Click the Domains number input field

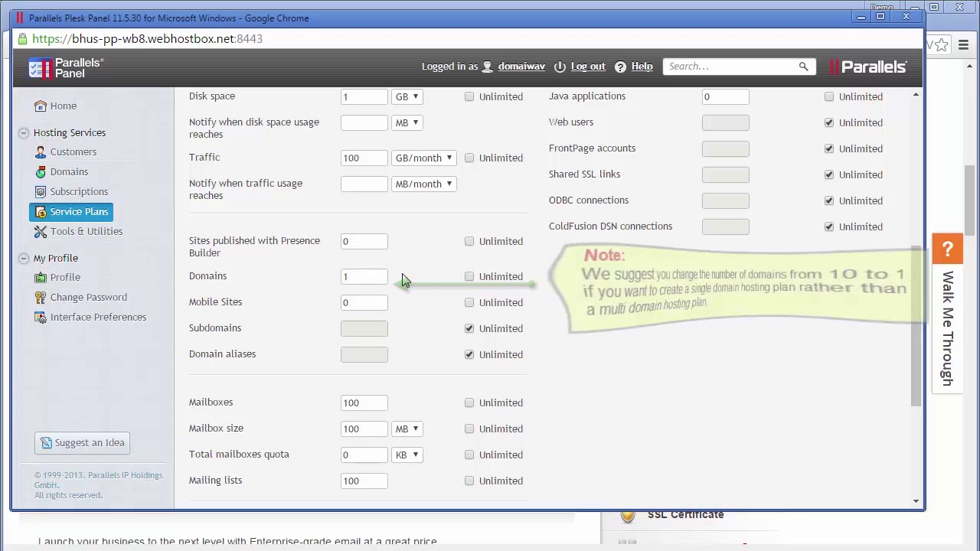[x=364, y=276]
